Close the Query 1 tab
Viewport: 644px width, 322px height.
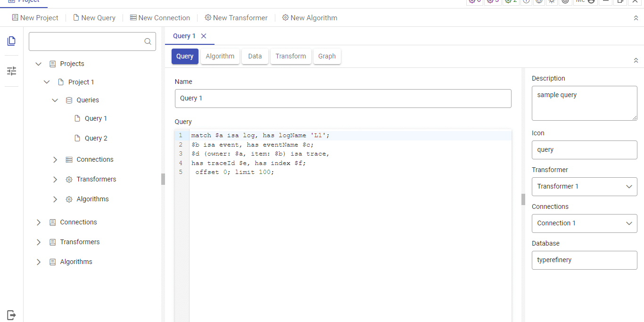204,36
